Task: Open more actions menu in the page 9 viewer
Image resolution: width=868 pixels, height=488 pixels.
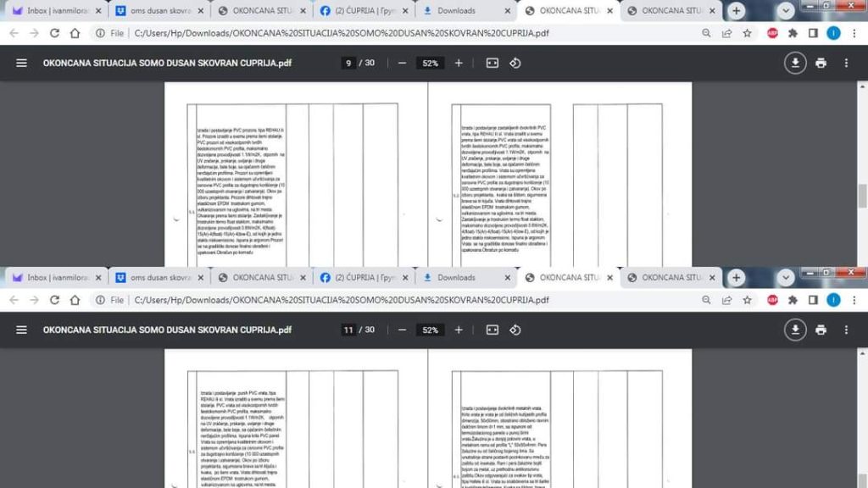Action: point(845,63)
